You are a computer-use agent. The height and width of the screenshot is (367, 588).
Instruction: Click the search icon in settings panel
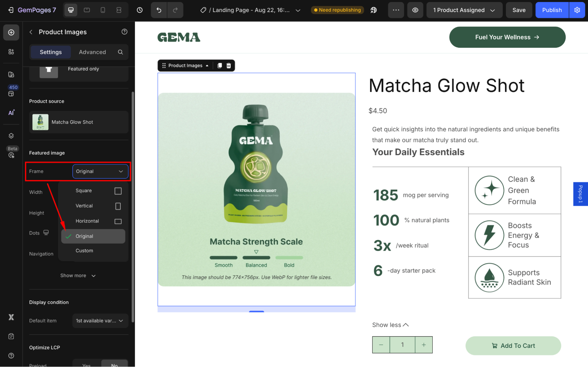point(120,52)
